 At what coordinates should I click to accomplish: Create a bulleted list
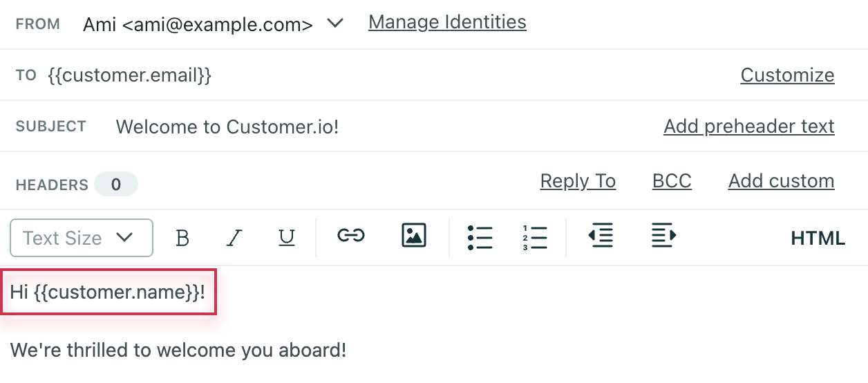[480, 237]
